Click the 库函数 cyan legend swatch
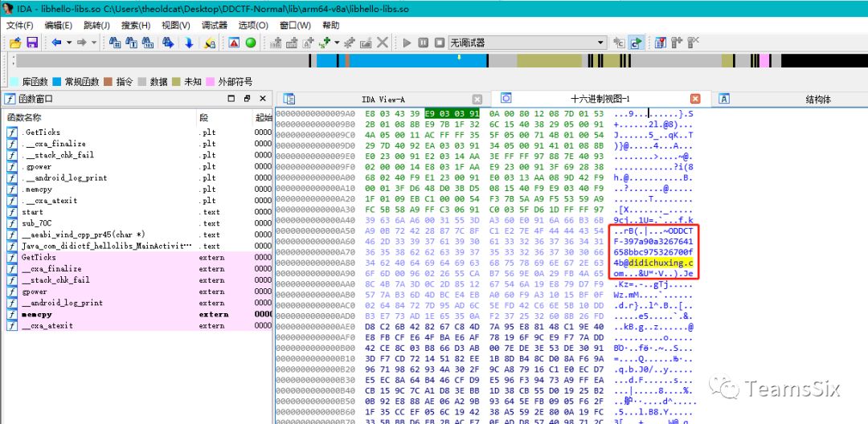Image resolution: width=868 pixels, height=424 pixels. point(14,82)
